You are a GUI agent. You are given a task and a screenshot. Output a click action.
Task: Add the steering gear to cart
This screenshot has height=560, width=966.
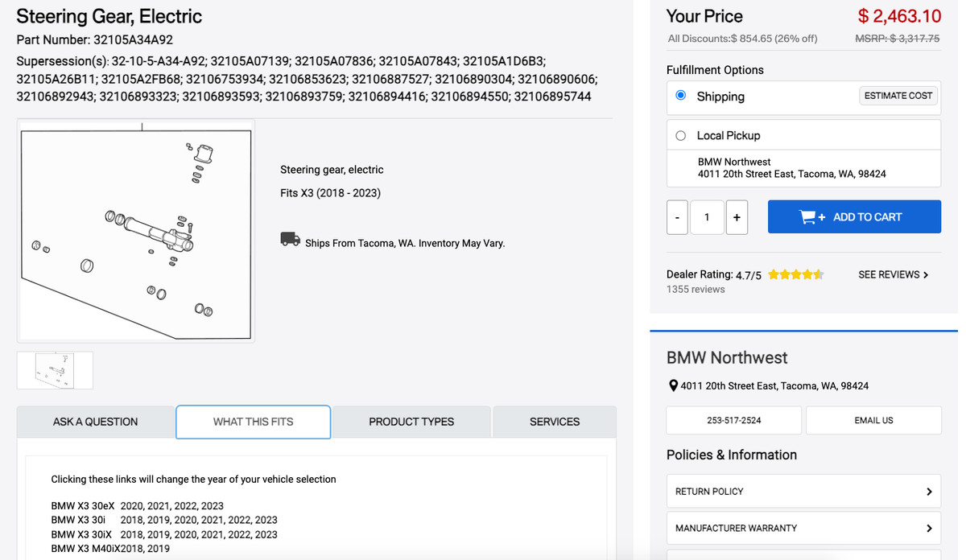pos(854,216)
